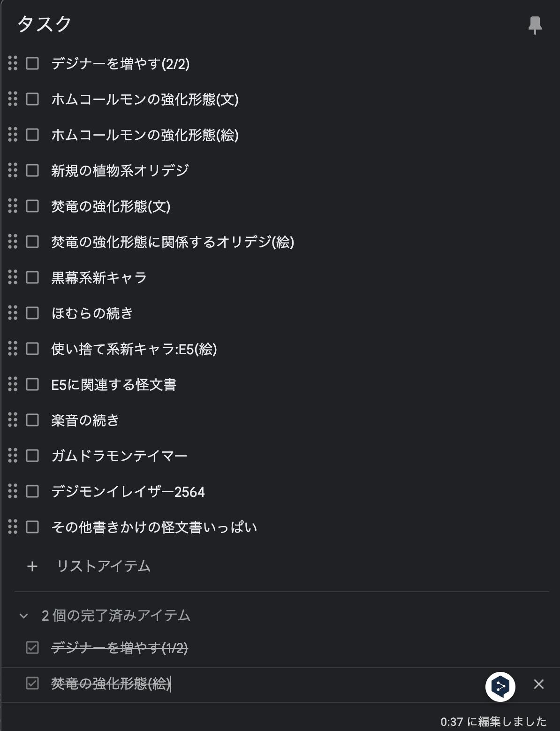Screen dimensions: 560x731
Task: Check the 焚竜の強化形態(文) checkbox
Action: click(x=32, y=206)
